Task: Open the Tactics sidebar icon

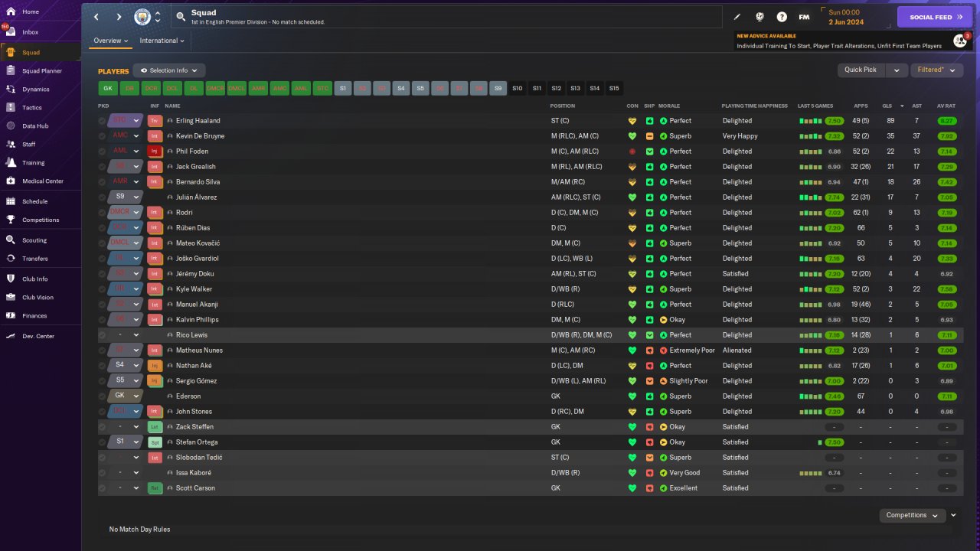Action: click(x=11, y=107)
